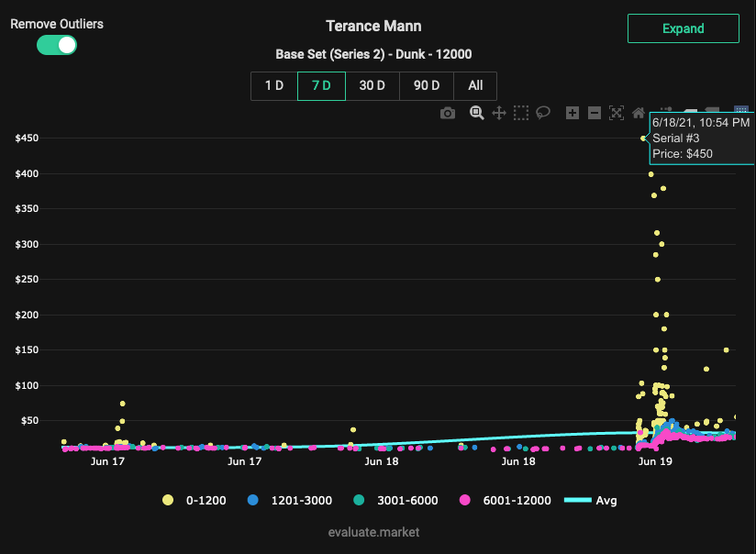The width and height of the screenshot is (756, 554).
Task: Click the Reset Axes home icon
Action: click(639, 113)
